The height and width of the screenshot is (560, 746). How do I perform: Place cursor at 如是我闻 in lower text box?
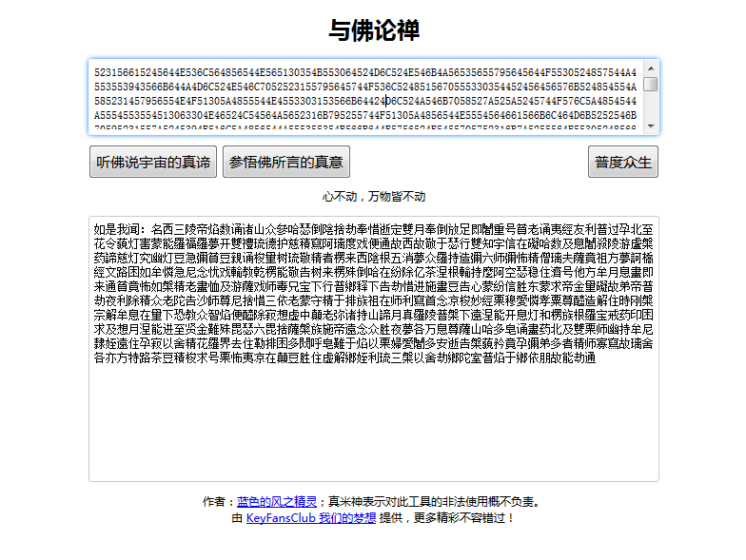pyautogui.click(x=116, y=230)
